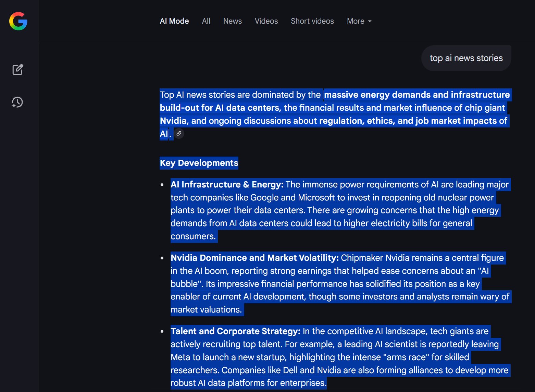
Task: Open the News tab
Action: point(232,21)
